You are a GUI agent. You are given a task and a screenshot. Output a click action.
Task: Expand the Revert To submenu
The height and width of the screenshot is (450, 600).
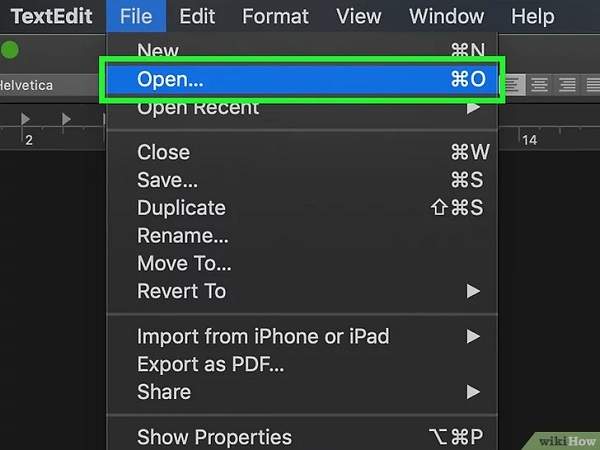pos(473,292)
